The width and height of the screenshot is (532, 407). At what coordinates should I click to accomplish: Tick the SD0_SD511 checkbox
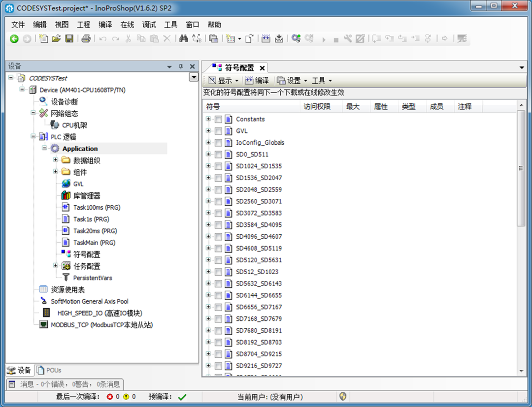(219, 155)
